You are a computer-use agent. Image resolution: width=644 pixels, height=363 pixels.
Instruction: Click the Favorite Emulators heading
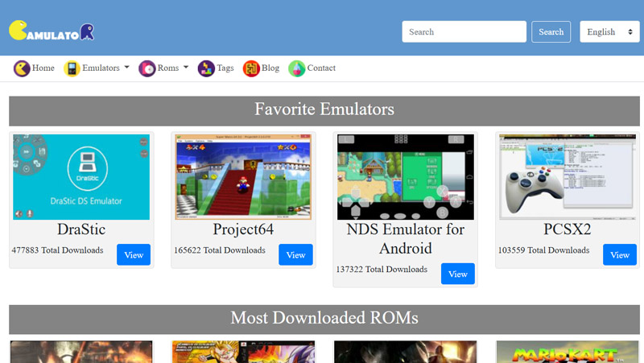point(324,109)
